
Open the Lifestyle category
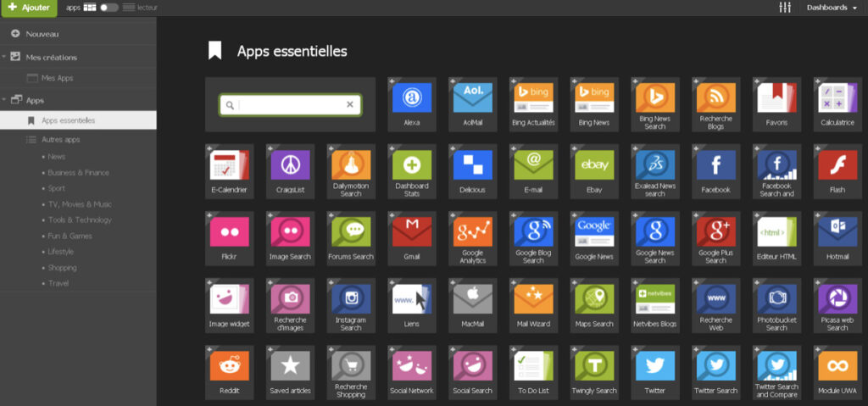click(61, 252)
